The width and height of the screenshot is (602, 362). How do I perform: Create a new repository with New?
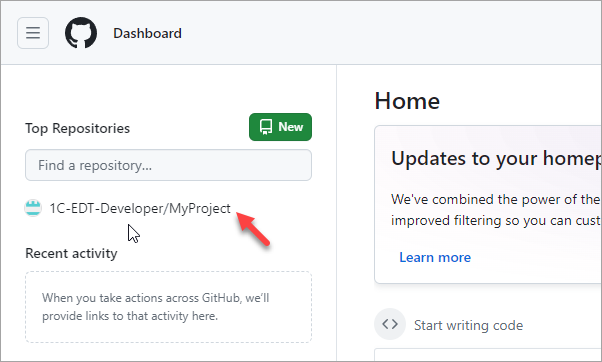[280, 127]
